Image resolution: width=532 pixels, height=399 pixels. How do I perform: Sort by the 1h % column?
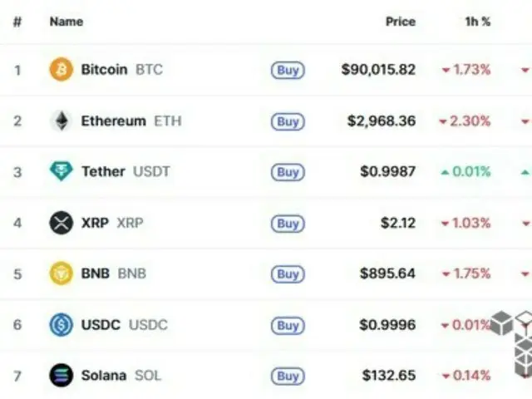(x=477, y=22)
